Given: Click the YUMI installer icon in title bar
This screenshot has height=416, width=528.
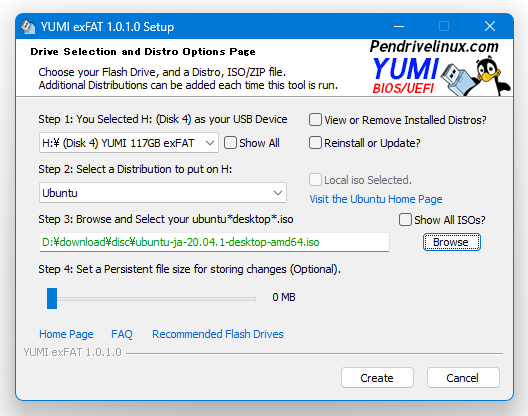Looking at the screenshot, I should [28, 27].
